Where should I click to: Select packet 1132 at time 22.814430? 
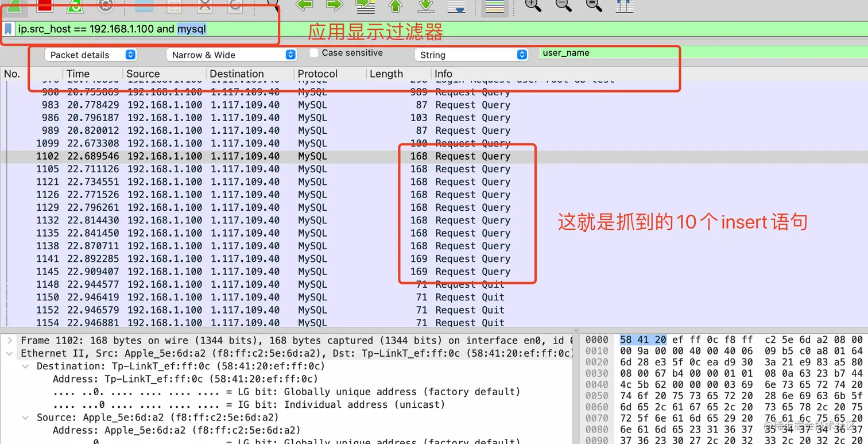[434, 220]
